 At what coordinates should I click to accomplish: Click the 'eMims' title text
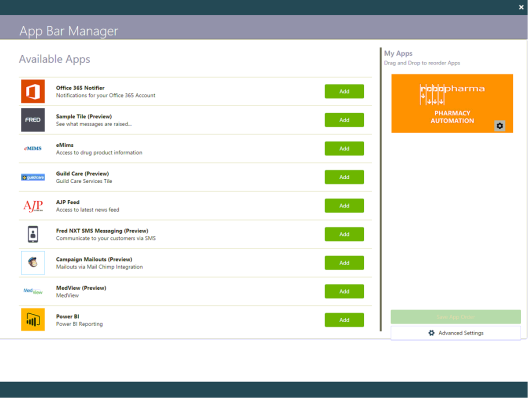[65, 145]
